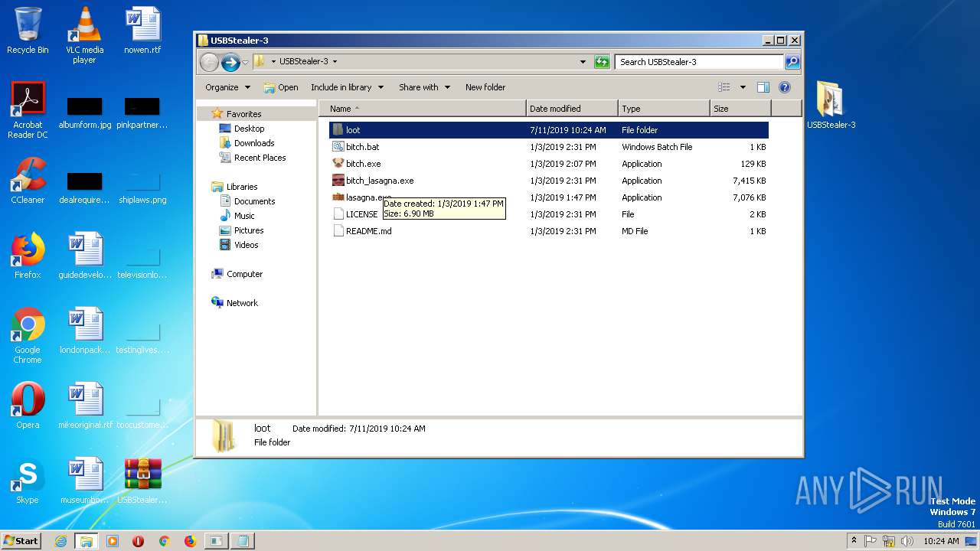Screen dimensions: 980x551
Task: Launch Skype desktop shortcut
Action: pos(28,481)
